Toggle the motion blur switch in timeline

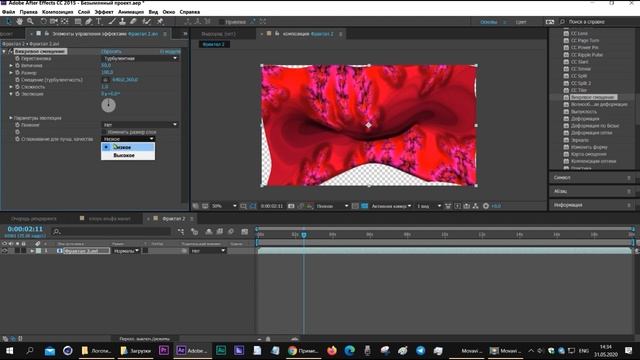tap(231, 231)
